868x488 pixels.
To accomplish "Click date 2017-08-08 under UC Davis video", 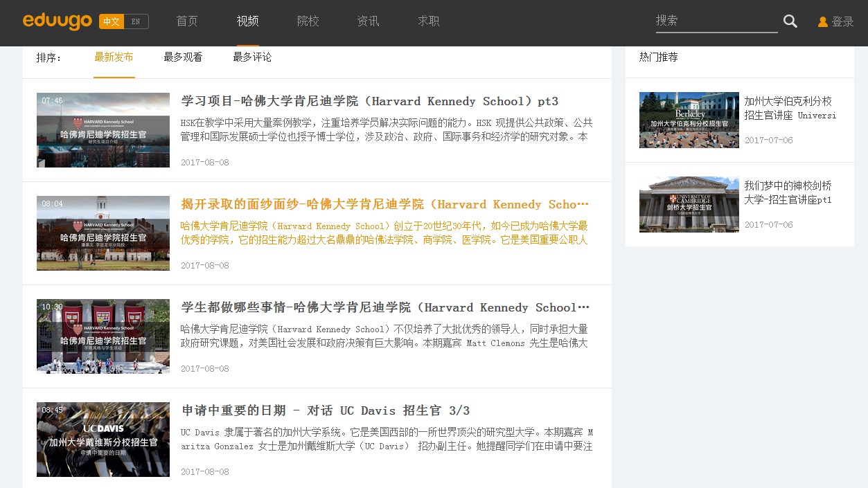I will tap(205, 472).
